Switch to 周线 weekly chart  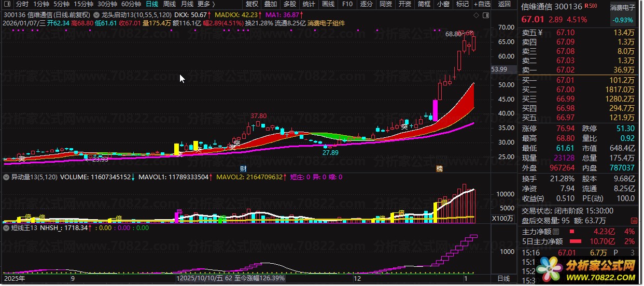(170, 4)
